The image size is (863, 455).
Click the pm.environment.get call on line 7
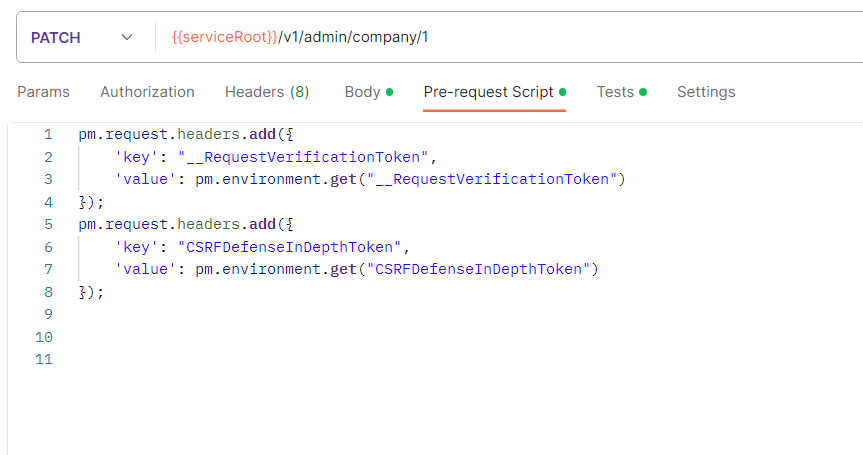396,270
